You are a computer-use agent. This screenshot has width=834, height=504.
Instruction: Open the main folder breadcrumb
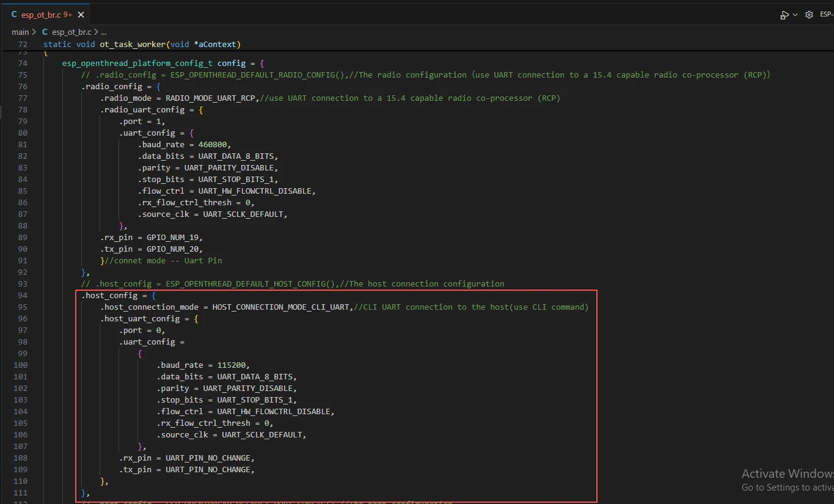point(20,32)
